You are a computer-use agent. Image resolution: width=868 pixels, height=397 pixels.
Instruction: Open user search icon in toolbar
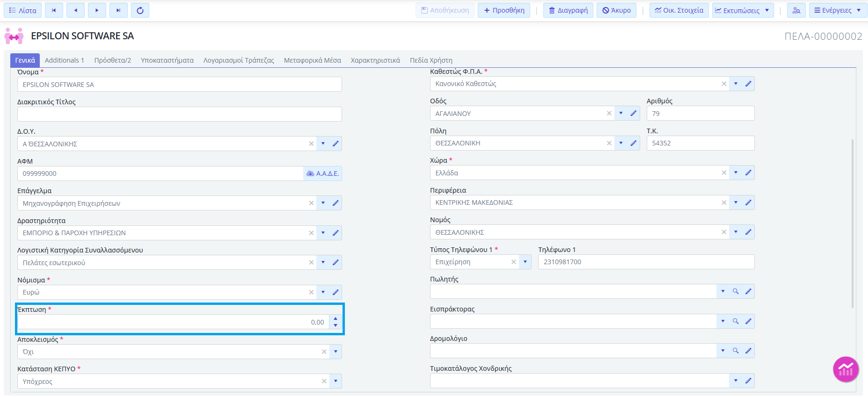[796, 10]
